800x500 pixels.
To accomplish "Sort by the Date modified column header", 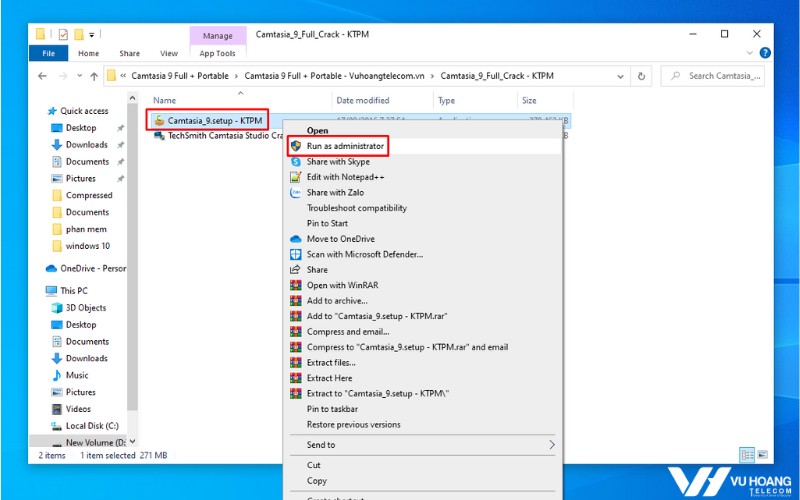I will coord(363,101).
